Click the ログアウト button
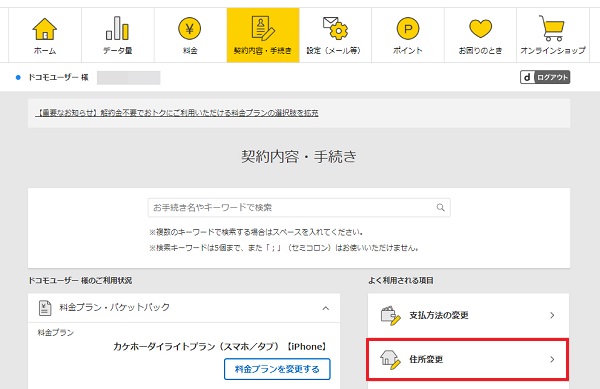This screenshot has width=600, height=389. tap(545, 77)
